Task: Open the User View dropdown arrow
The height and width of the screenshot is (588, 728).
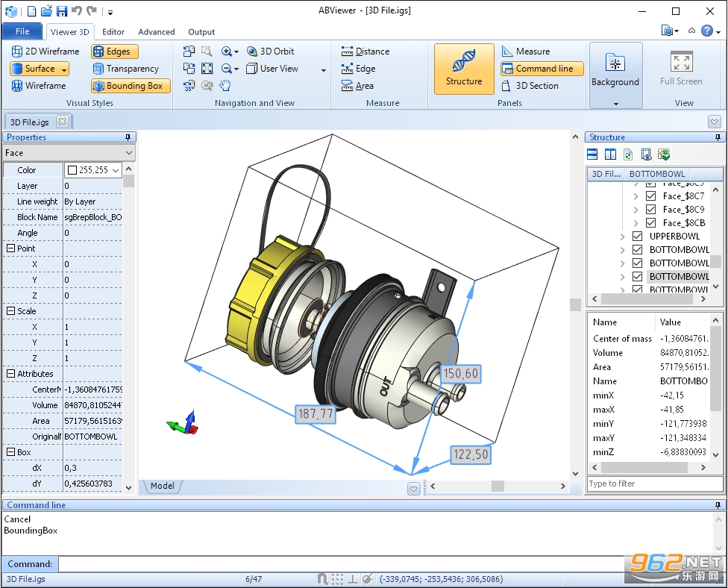Action: [x=323, y=69]
